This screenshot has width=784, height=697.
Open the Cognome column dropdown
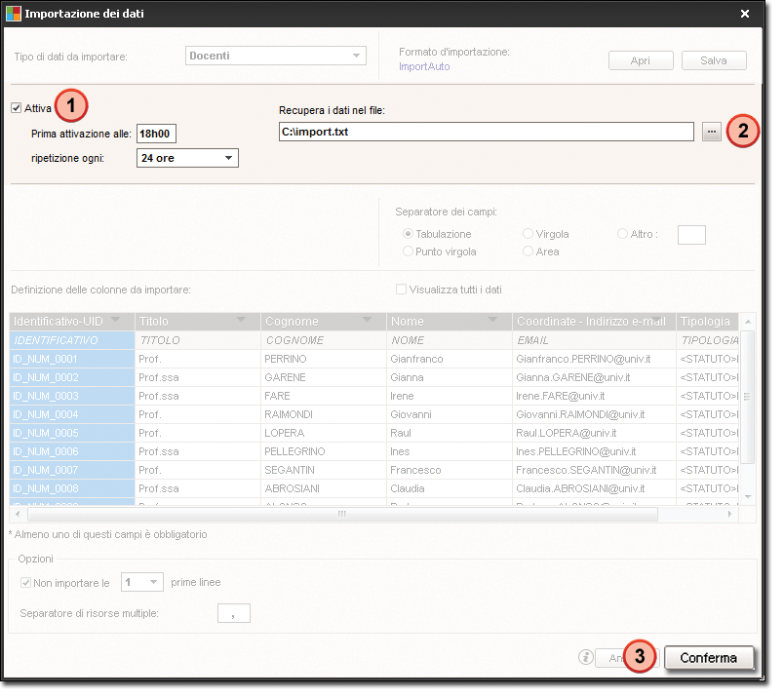pos(367,320)
